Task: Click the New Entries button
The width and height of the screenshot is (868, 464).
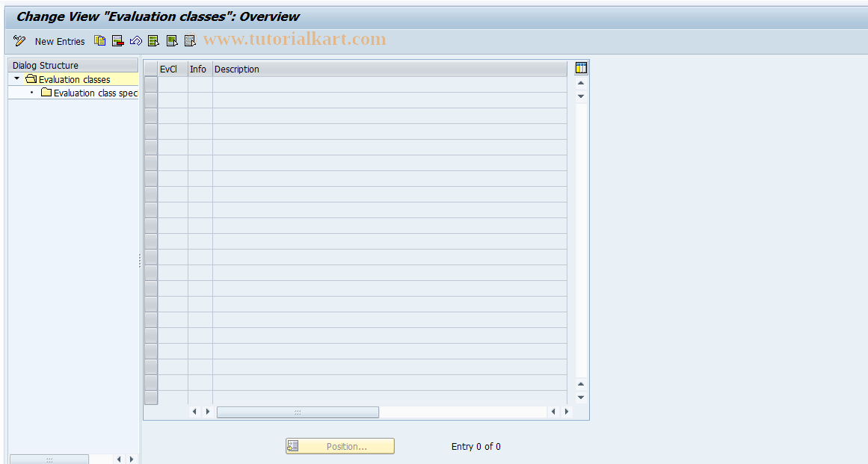Action: 60,42
